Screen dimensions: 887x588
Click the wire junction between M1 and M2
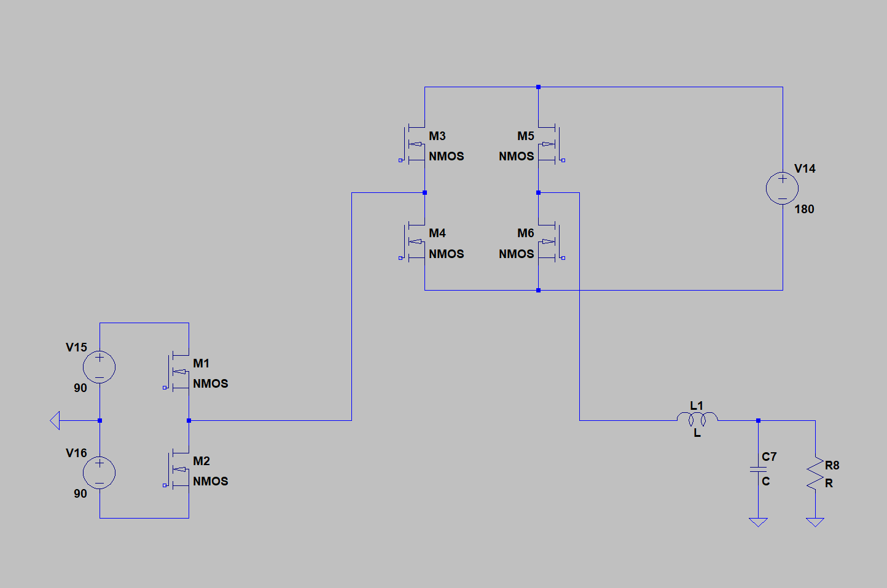click(x=189, y=420)
